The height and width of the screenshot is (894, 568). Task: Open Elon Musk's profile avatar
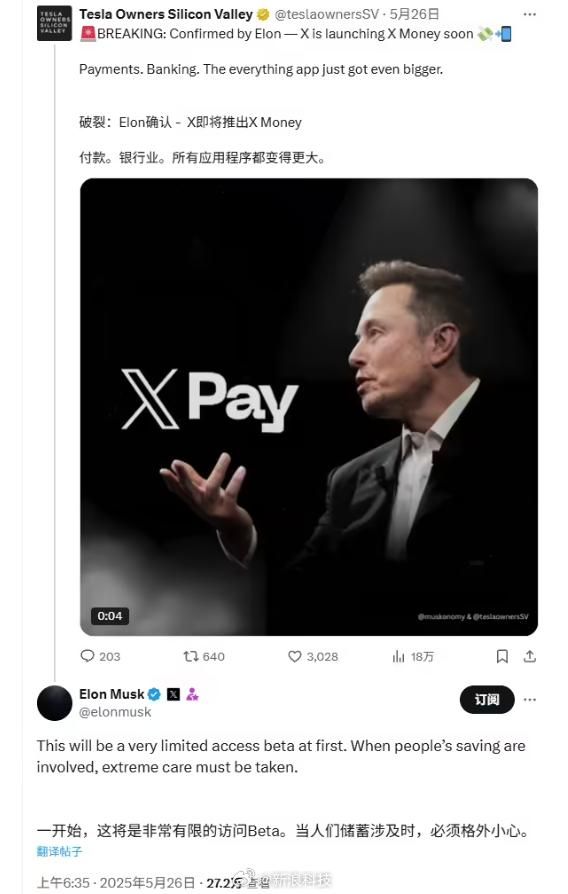click(x=54, y=703)
